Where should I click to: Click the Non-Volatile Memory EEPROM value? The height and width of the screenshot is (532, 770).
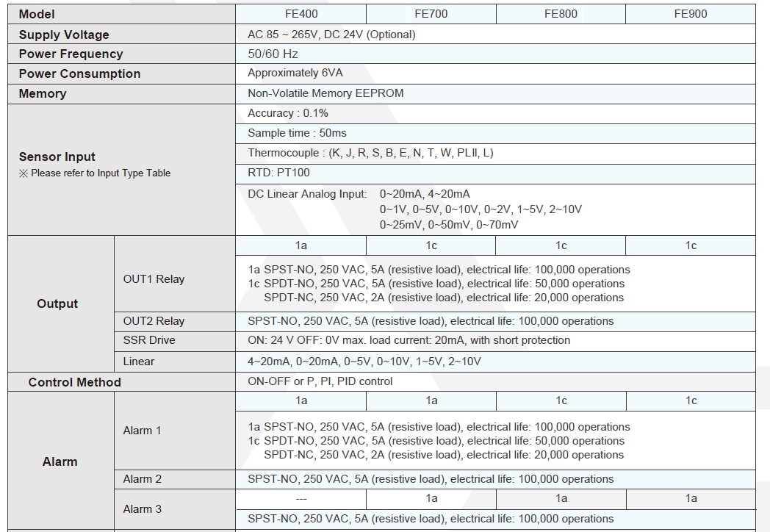(x=325, y=93)
